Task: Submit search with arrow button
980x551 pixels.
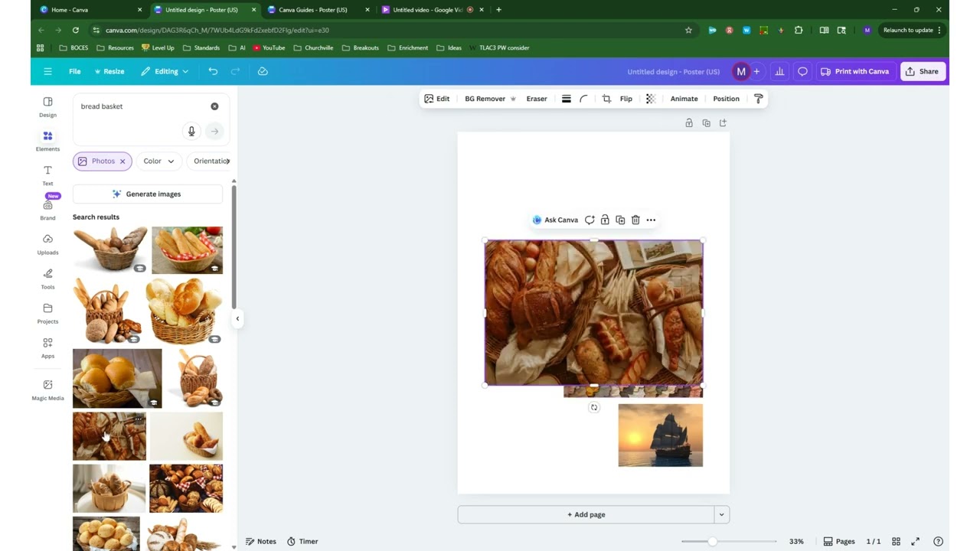Action: [x=214, y=131]
